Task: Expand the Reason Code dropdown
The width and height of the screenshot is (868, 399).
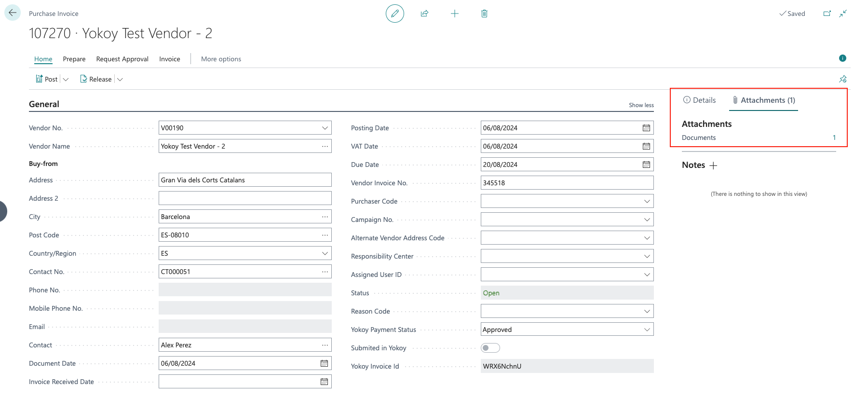Action: coord(647,311)
